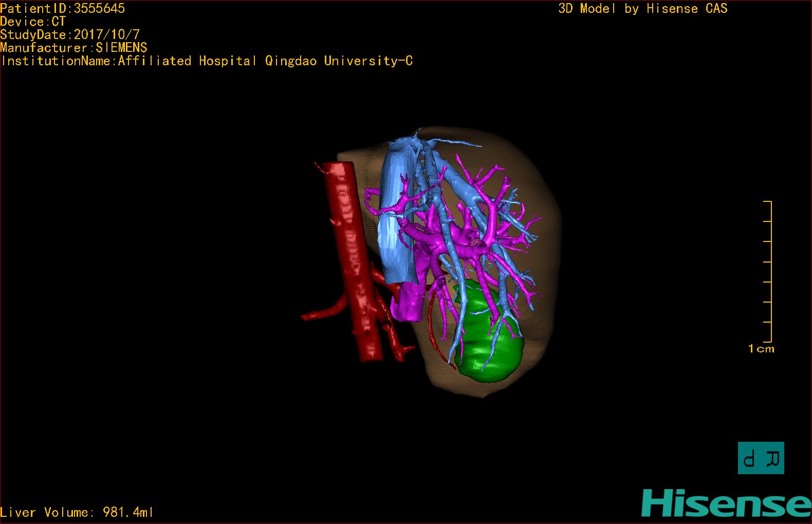
Task: Click the 1cm scale ruler
Action: pos(767,271)
